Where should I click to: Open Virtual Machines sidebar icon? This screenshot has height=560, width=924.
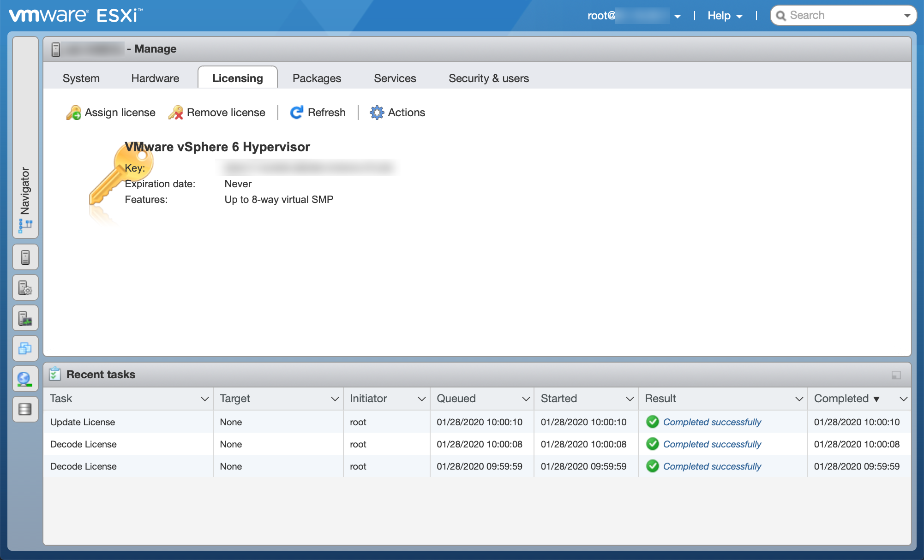tap(25, 349)
